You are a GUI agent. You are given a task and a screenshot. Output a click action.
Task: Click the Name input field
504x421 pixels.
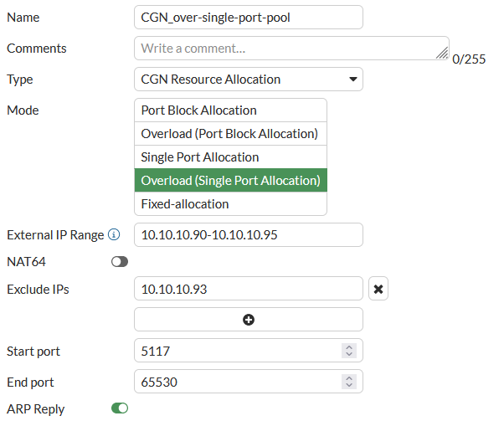(248, 18)
